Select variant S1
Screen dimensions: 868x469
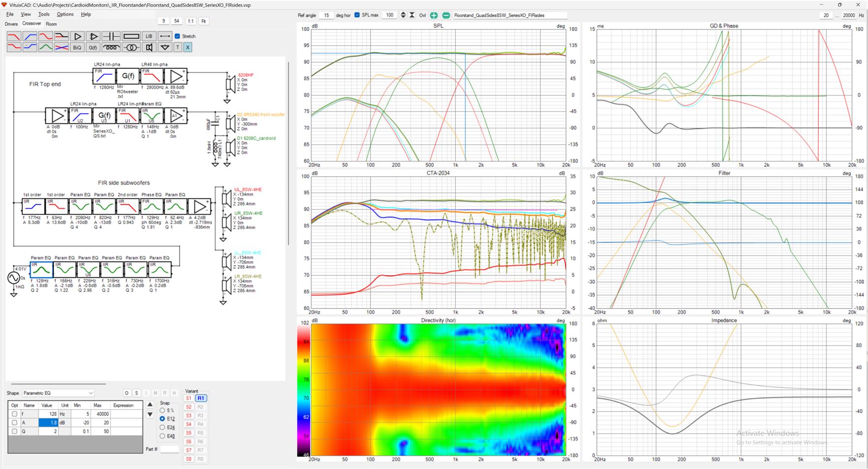[188, 398]
